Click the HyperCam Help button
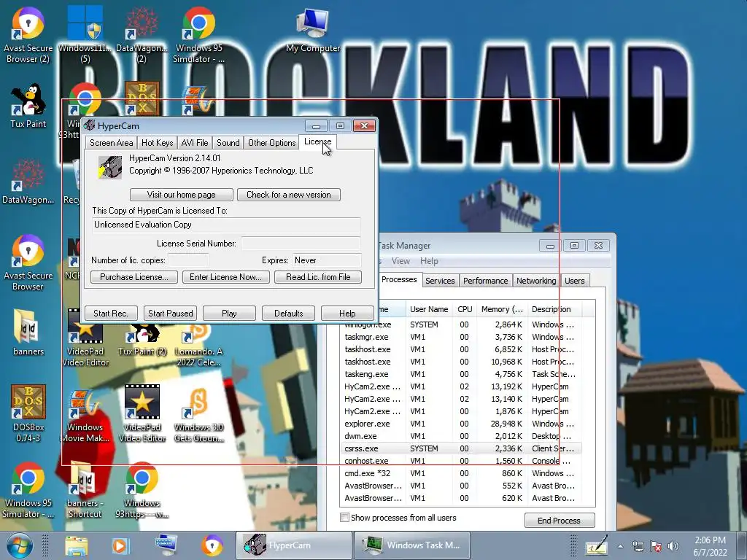 click(x=347, y=314)
